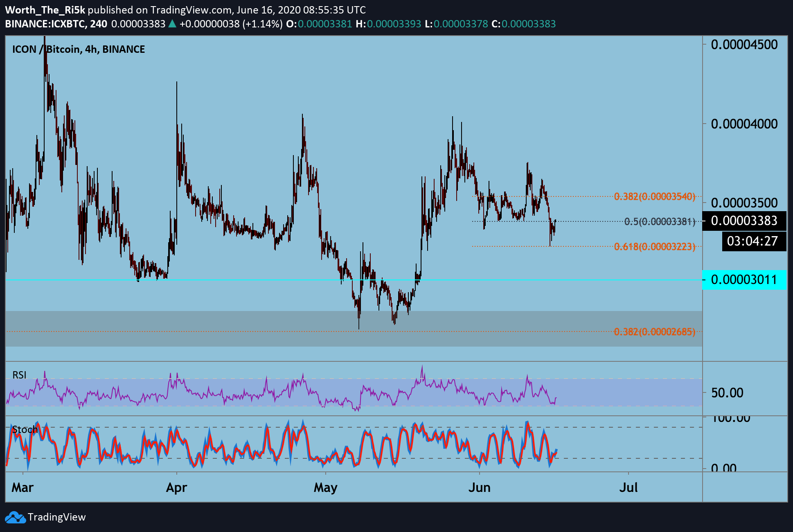This screenshot has width=793, height=532.
Task: Click the Stoch 100.00 scale value
Action: coord(731,419)
